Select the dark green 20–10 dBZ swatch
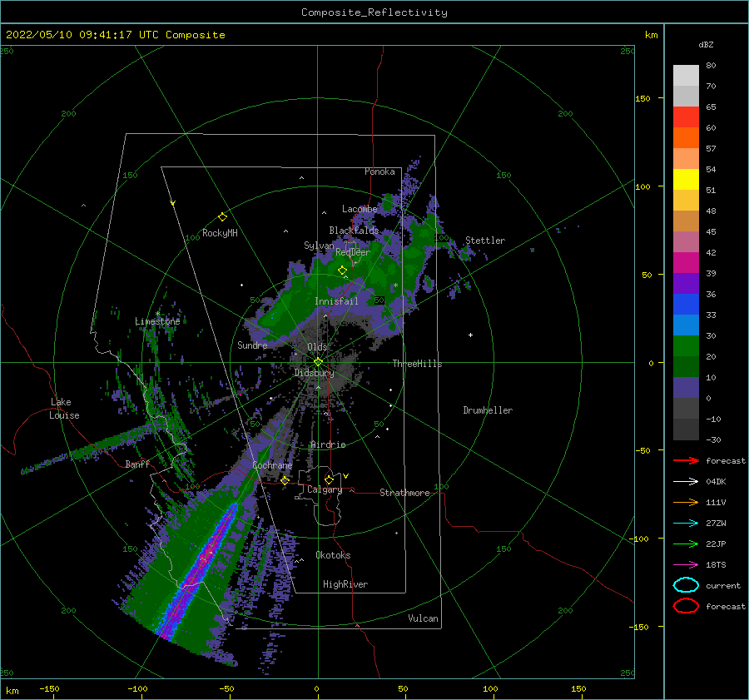The width and height of the screenshot is (749, 700). [x=686, y=367]
